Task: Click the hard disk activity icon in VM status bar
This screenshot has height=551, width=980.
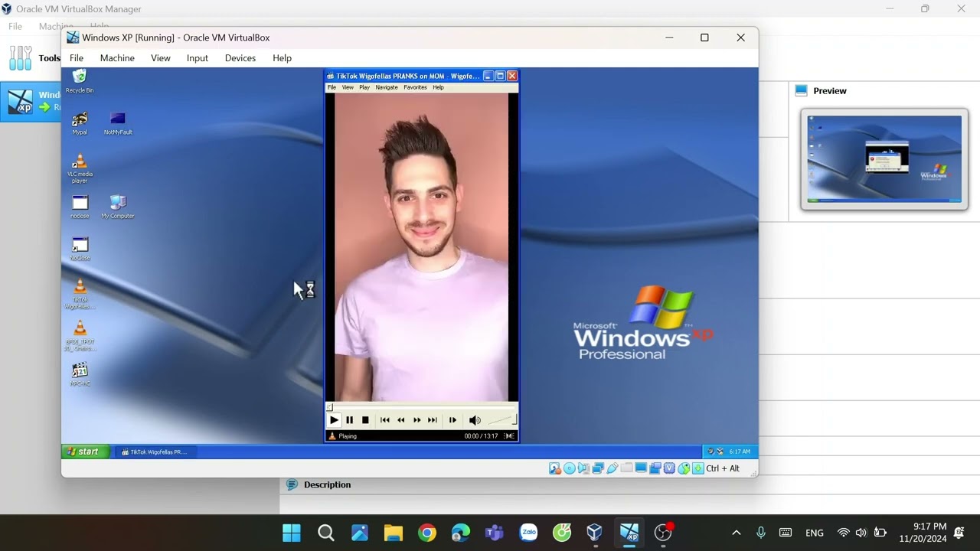Action: click(555, 468)
